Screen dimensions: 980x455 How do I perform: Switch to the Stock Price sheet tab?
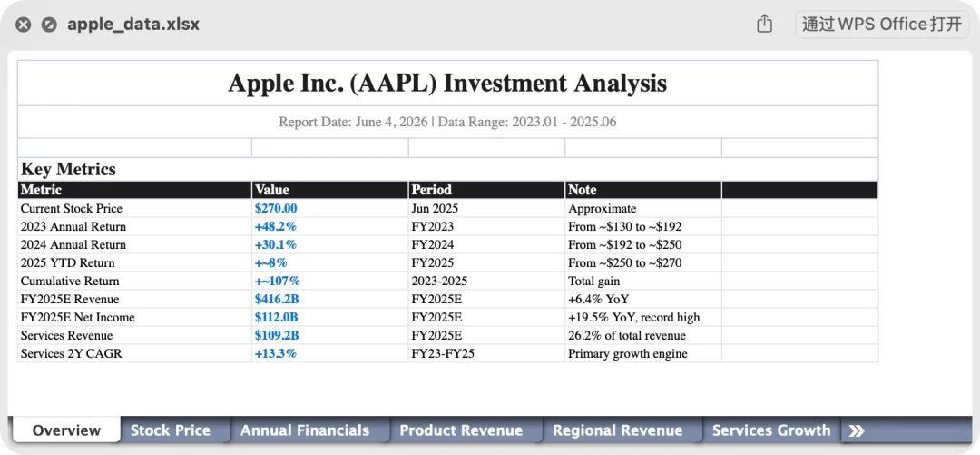click(170, 430)
